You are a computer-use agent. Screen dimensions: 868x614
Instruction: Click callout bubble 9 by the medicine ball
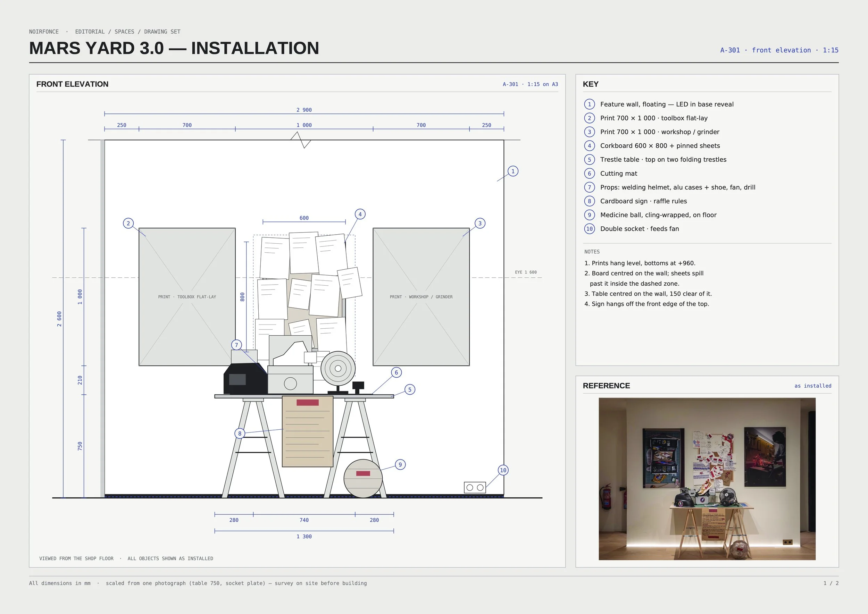point(400,465)
